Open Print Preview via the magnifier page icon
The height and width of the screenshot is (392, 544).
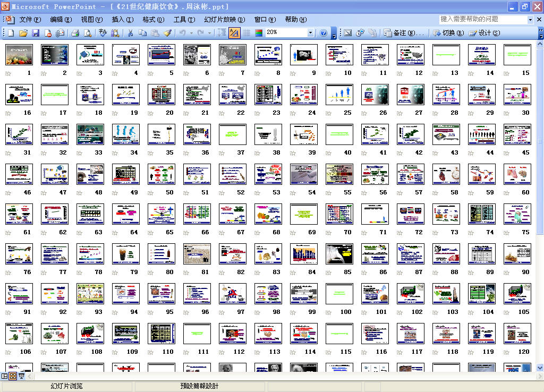[x=88, y=33]
